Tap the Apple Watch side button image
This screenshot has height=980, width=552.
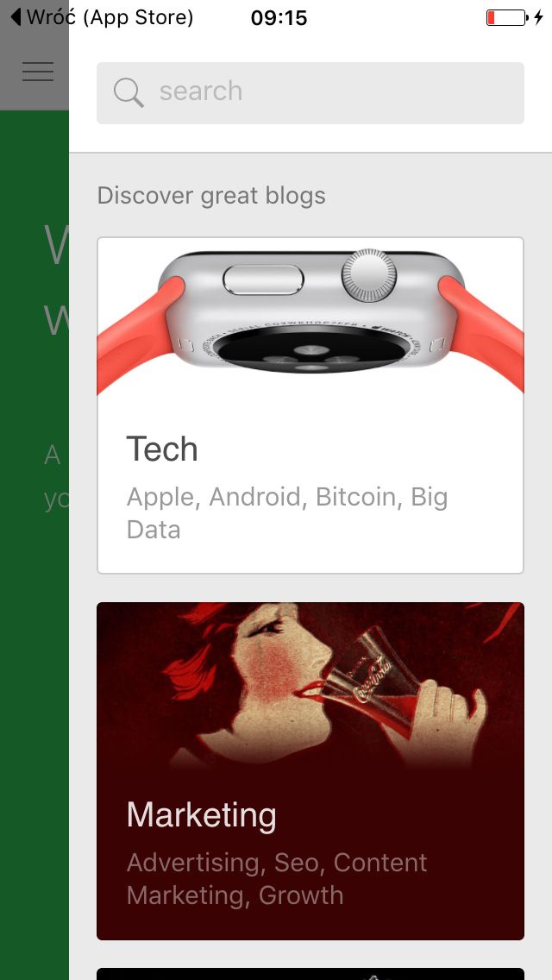[263, 280]
